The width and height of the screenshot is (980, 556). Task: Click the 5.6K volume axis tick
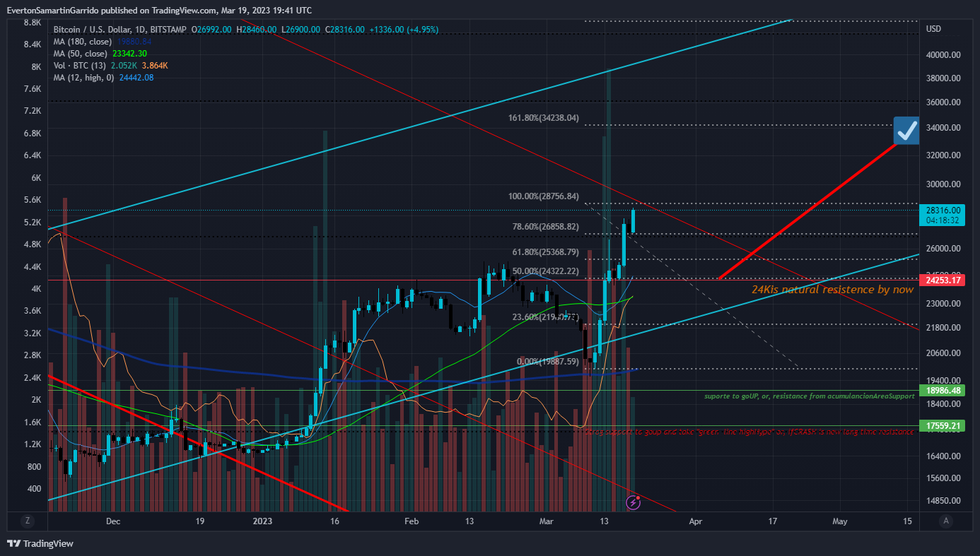pos(32,200)
